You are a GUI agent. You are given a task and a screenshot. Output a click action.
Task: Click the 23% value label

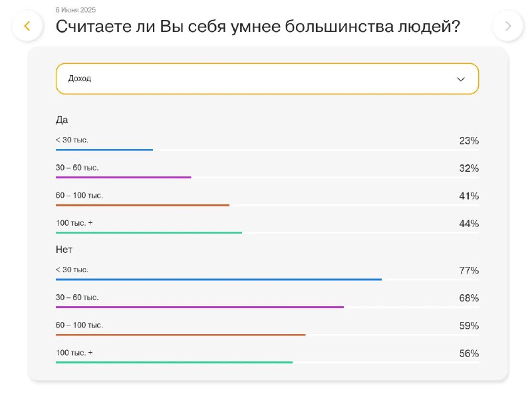click(469, 140)
